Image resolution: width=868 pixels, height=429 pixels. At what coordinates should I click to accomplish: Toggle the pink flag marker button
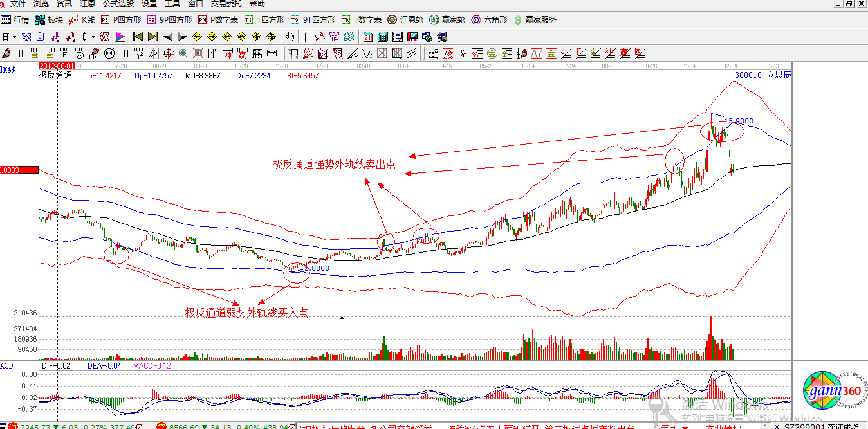click(x=120, y=36)
